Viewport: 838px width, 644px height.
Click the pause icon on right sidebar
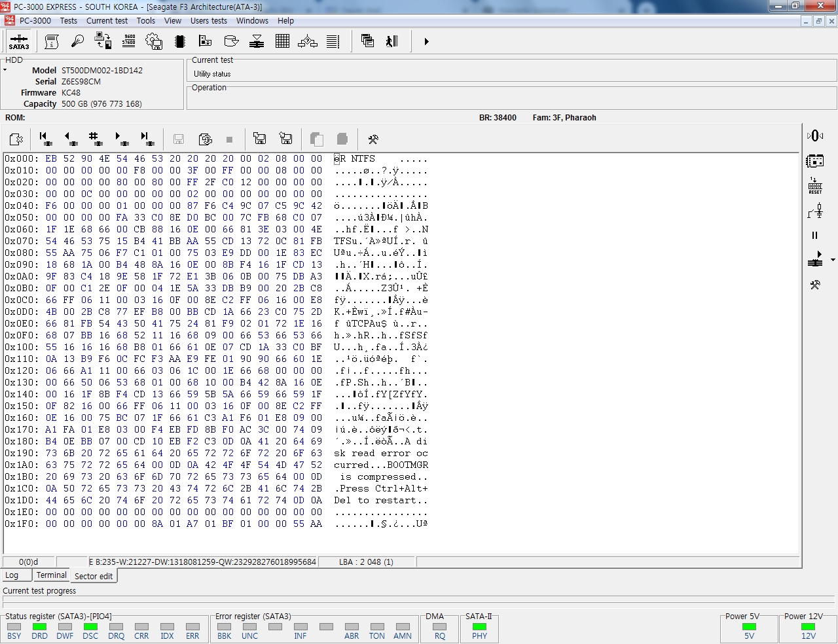(815, 235)
